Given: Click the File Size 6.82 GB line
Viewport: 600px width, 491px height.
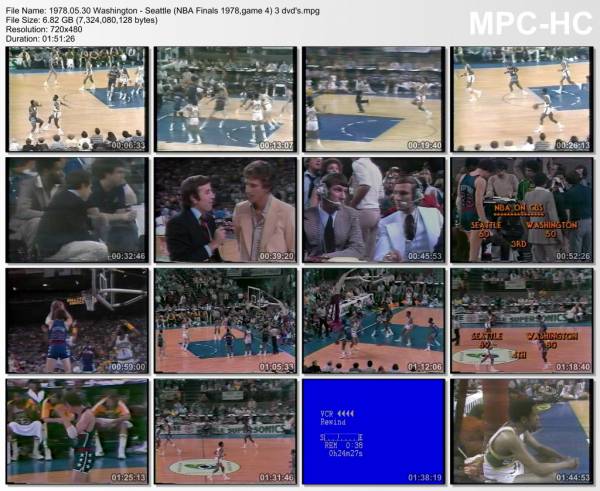Looking at the screenshot, I should point(82,20).
